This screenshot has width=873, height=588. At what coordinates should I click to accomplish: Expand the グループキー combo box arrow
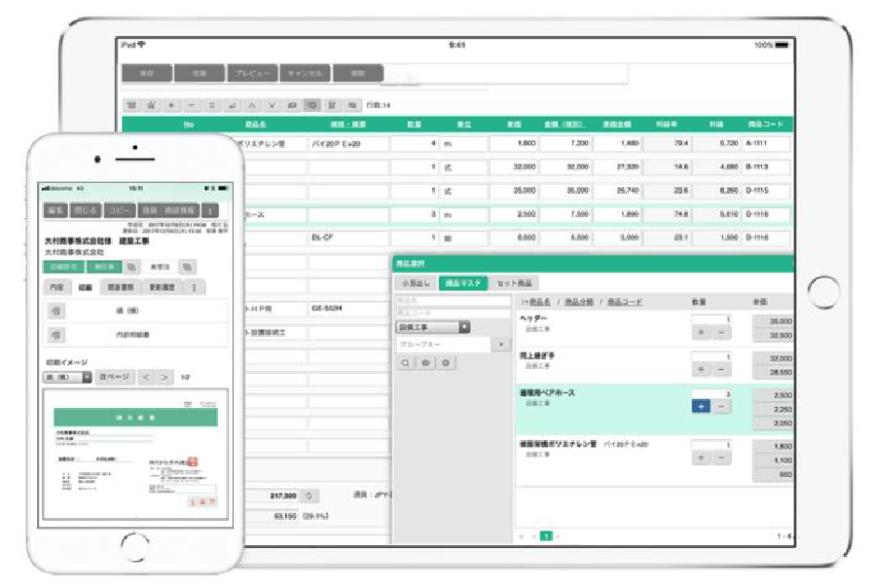click(500, 344)
